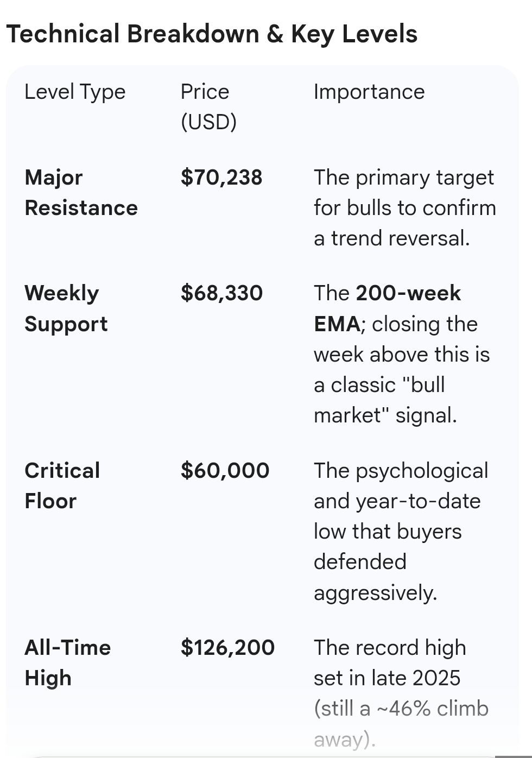Select the $68,330 price cell
This screenshot has height=758, width=532.
pyautogui.click(x=221, y=293)
